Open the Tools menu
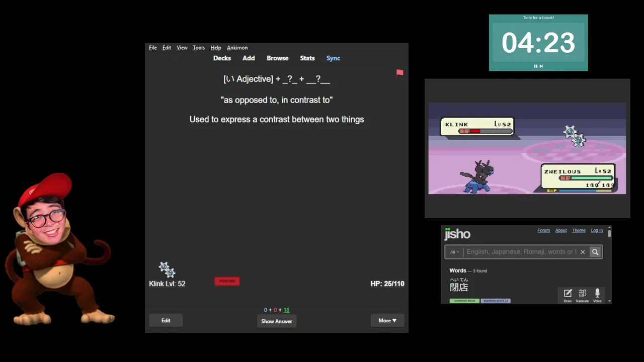 click(199, 48)
